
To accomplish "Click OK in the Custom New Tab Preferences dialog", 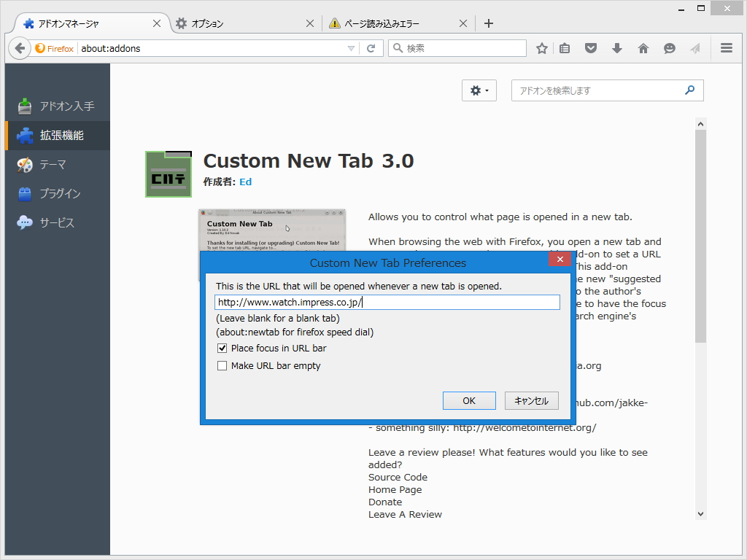I will 469,400.
